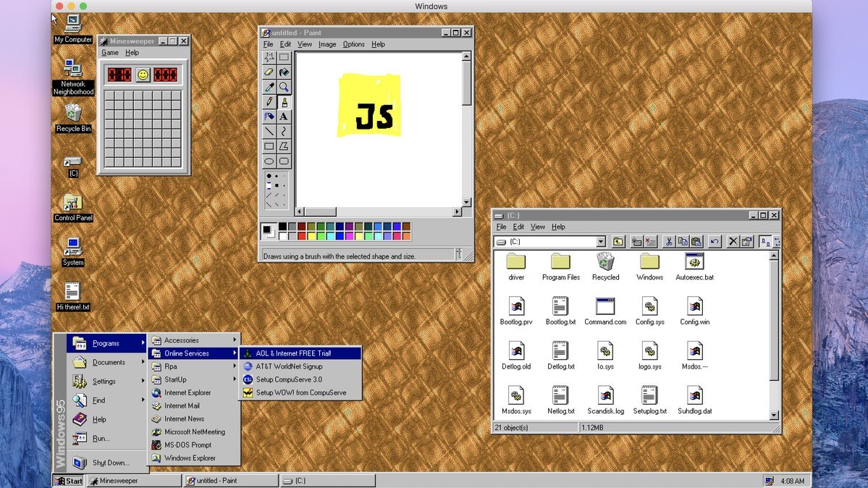868x488 pixels.
Task: Launch AOL & Internet FREE Trial!
Action: [300, 353]
